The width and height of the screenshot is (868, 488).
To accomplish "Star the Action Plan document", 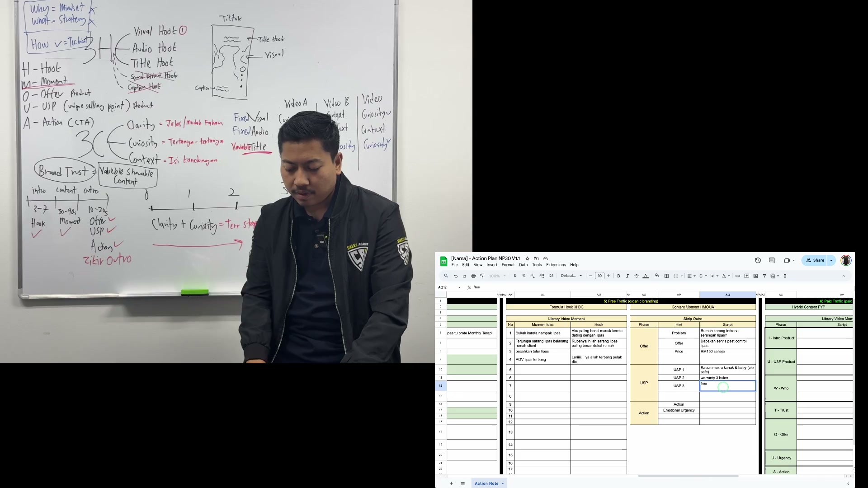I will pos(527,258).
